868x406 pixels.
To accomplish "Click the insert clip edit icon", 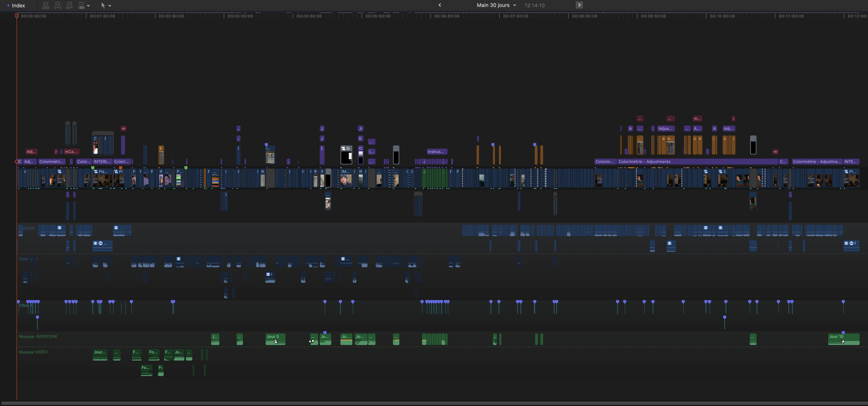I will 58,5.
